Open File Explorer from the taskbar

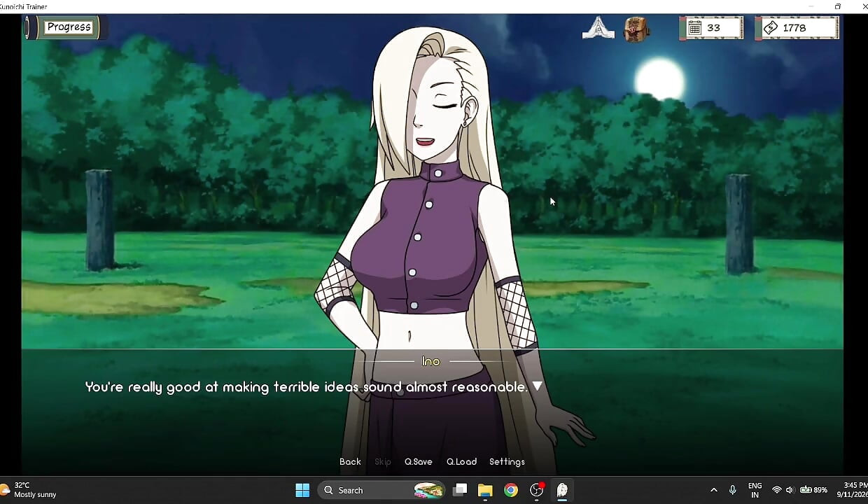click(x=485, y=490)
